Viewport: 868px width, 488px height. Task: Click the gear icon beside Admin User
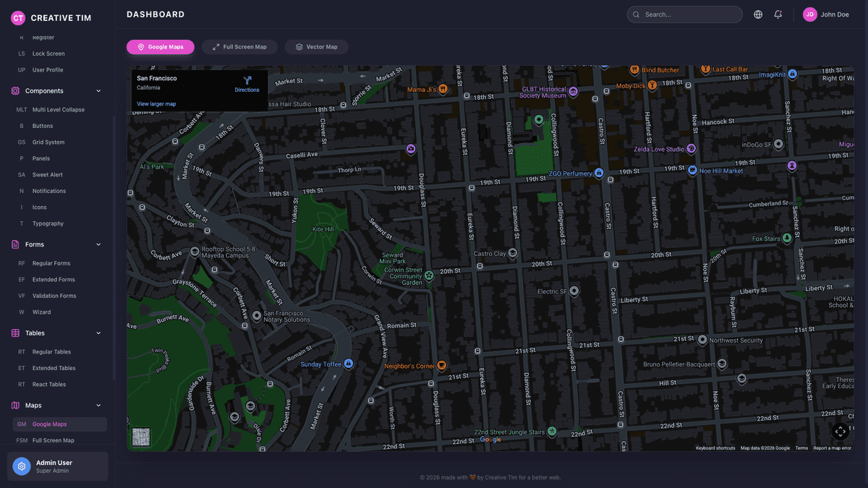point(20,466)
